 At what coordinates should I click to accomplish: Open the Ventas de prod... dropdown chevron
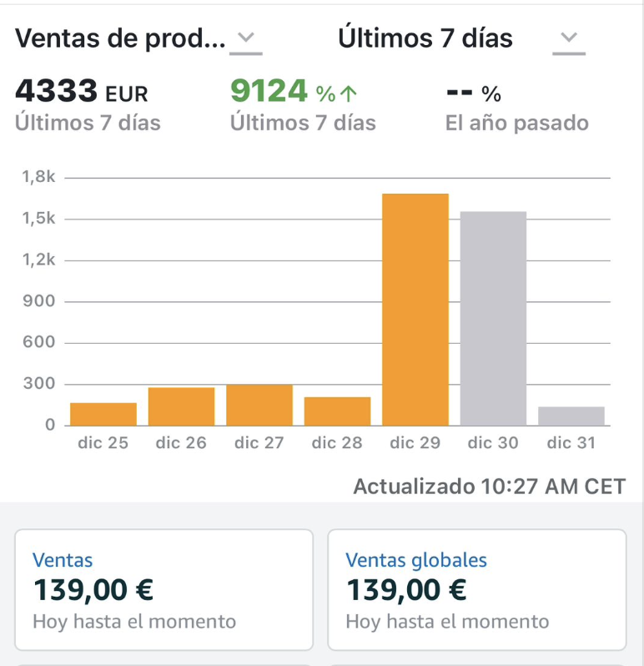[246, 38]
